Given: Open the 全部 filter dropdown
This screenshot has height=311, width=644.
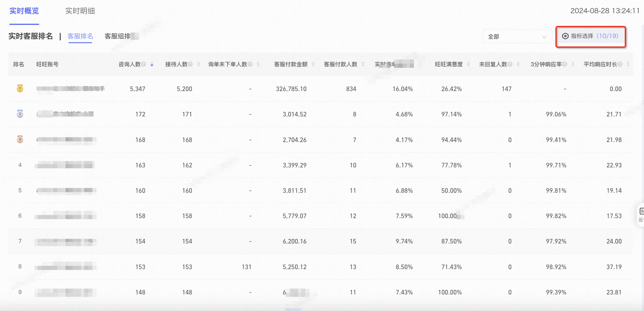Looking at the screenshot, I should (x=517, y=37).
